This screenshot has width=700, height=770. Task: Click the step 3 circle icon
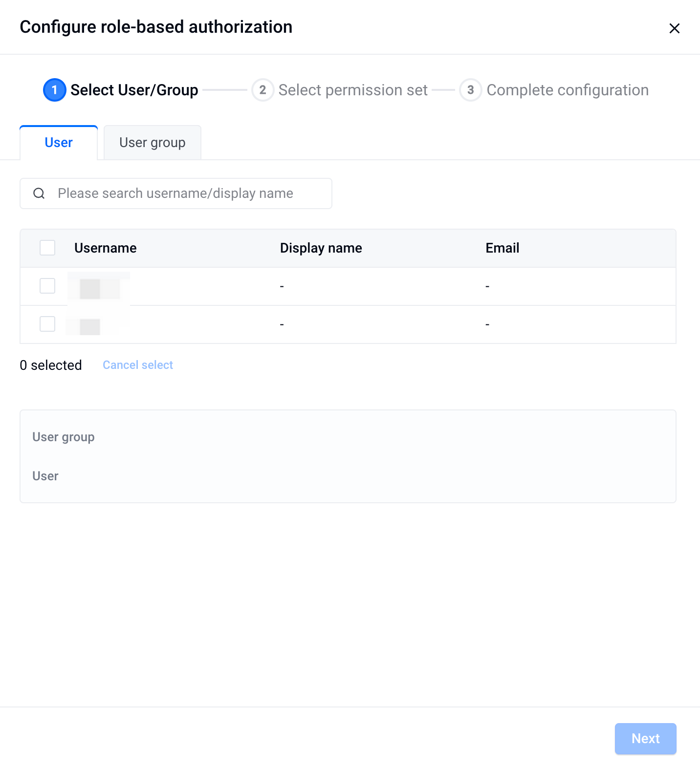pos(470,90)
